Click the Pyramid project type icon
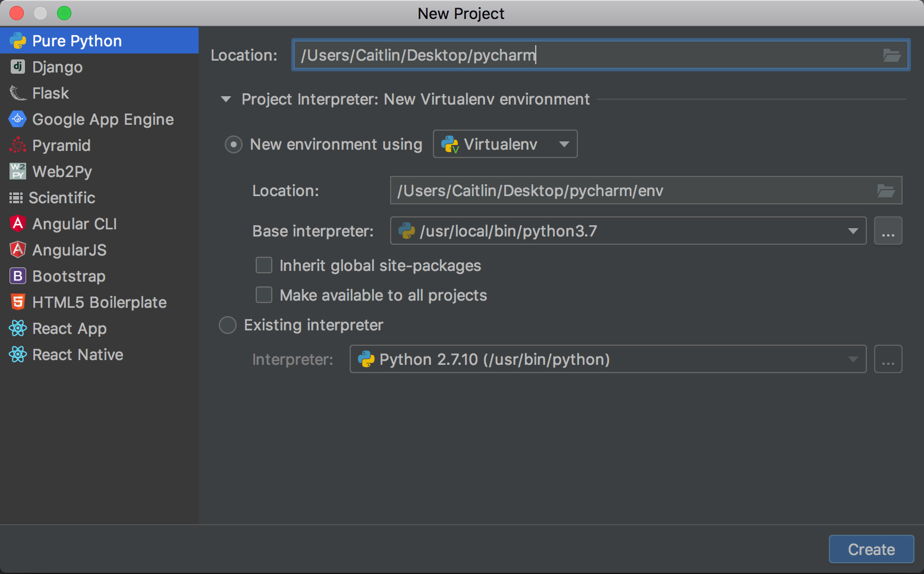Viewport: 924px width, 574px height. [17, 145]
